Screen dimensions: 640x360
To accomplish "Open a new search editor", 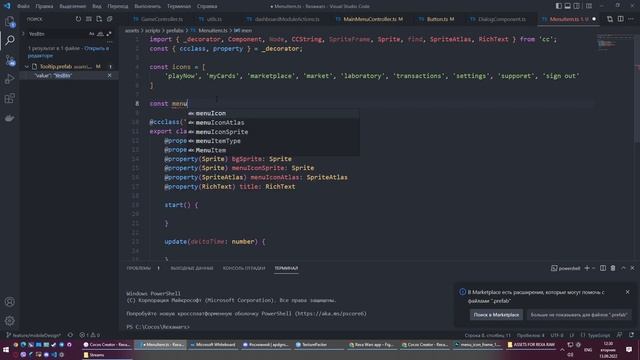I will [99, 19].
